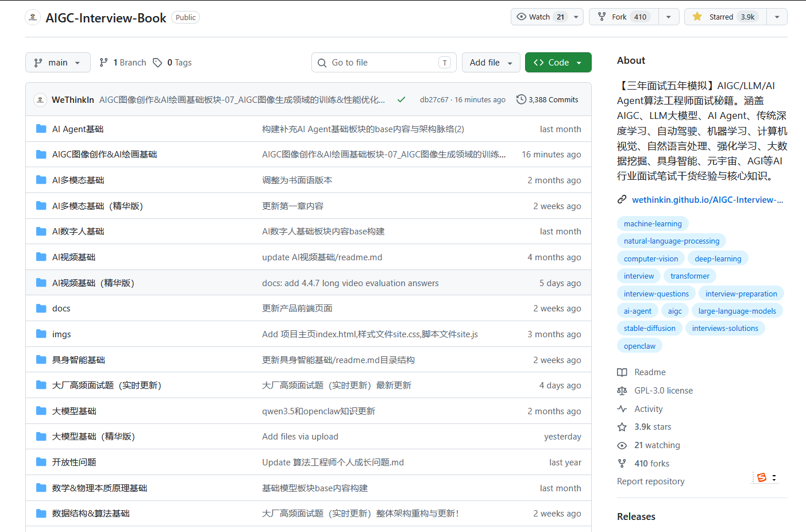Click the folder icon for 数据结构&算法基础
The image size is (806, 532).
(41, 514)
